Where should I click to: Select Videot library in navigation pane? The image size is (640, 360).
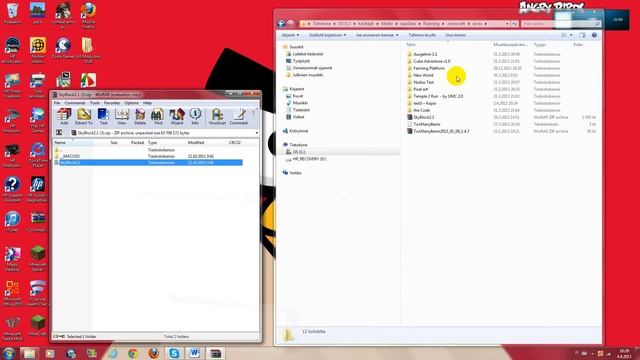298,117
